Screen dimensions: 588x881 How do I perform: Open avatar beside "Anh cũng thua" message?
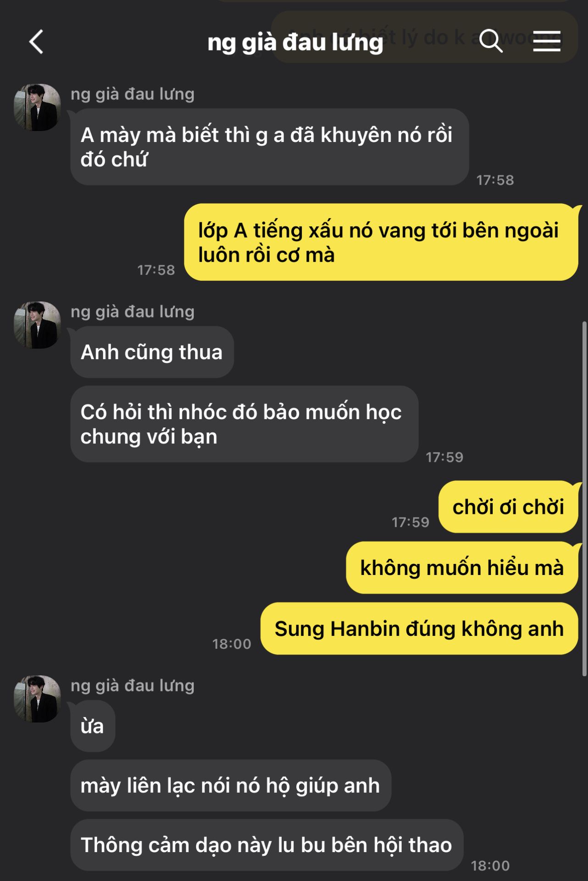coord(37,325)
